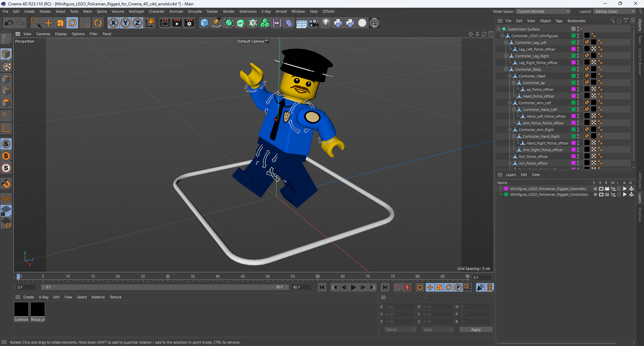Add a Floor environment object
The height and width of the screenshot is (346, 644).
click(302, 23)
